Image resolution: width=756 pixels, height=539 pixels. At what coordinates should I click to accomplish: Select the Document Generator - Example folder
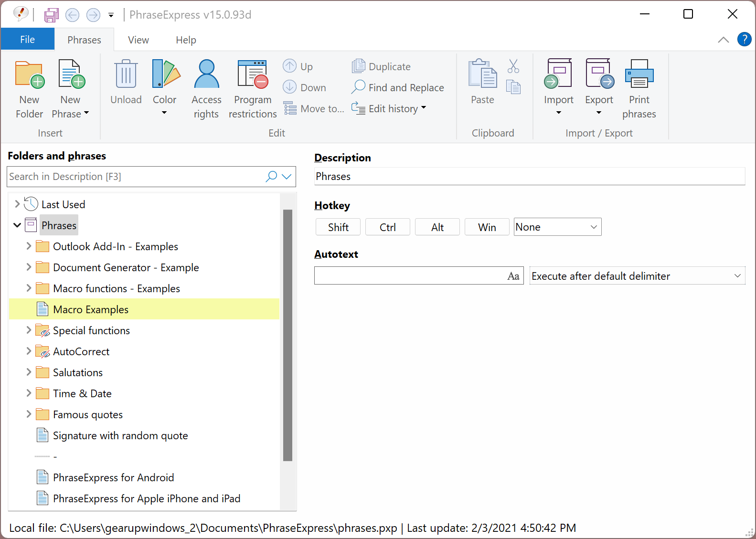(126, 267)
